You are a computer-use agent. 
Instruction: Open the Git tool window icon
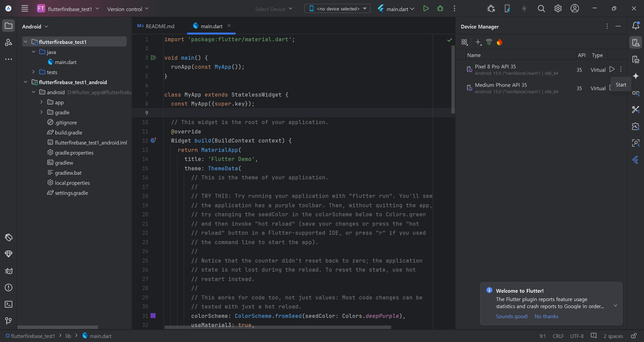tap(9, 321)
